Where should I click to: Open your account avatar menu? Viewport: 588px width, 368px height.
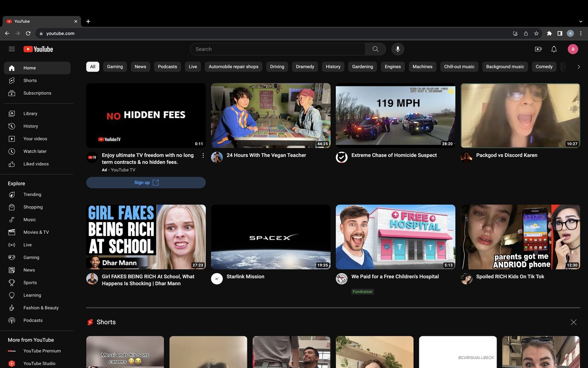coord(573,49)
